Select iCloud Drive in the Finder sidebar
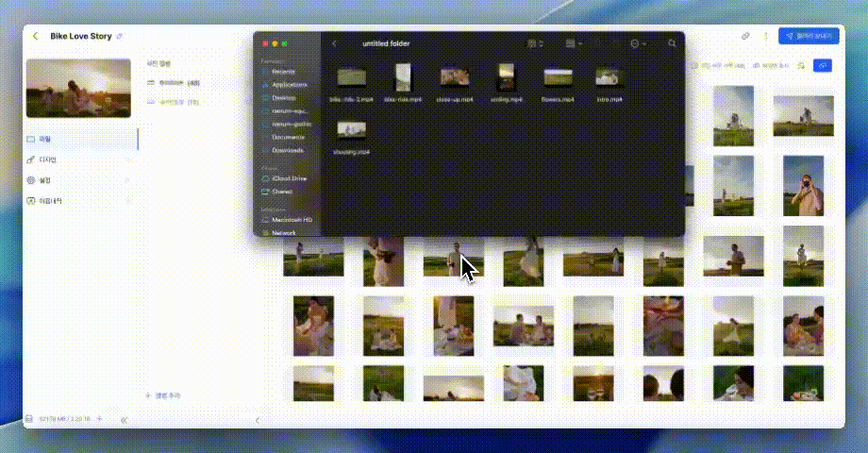The width and height of the screenshot is (868, 453). pyautogui.click(x=289, y=177)
